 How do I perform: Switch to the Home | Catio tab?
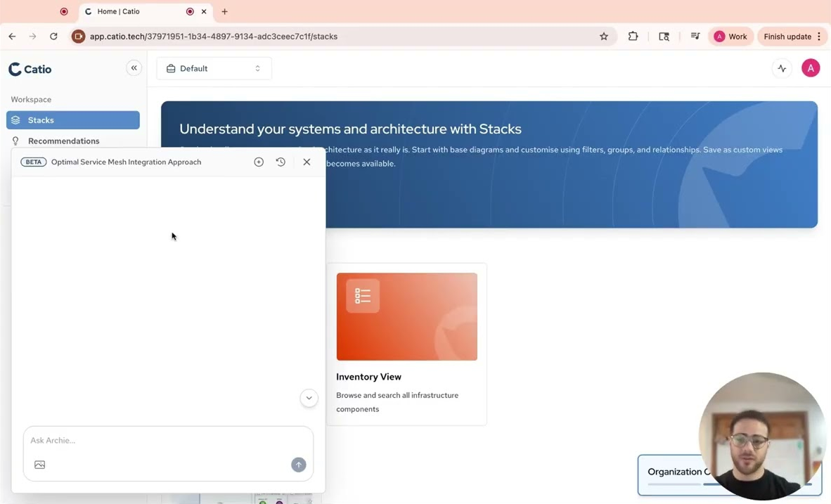(146, 12)
